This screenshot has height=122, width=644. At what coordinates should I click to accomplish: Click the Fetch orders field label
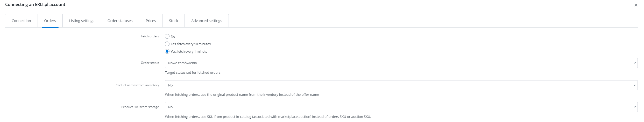point(150,36)
